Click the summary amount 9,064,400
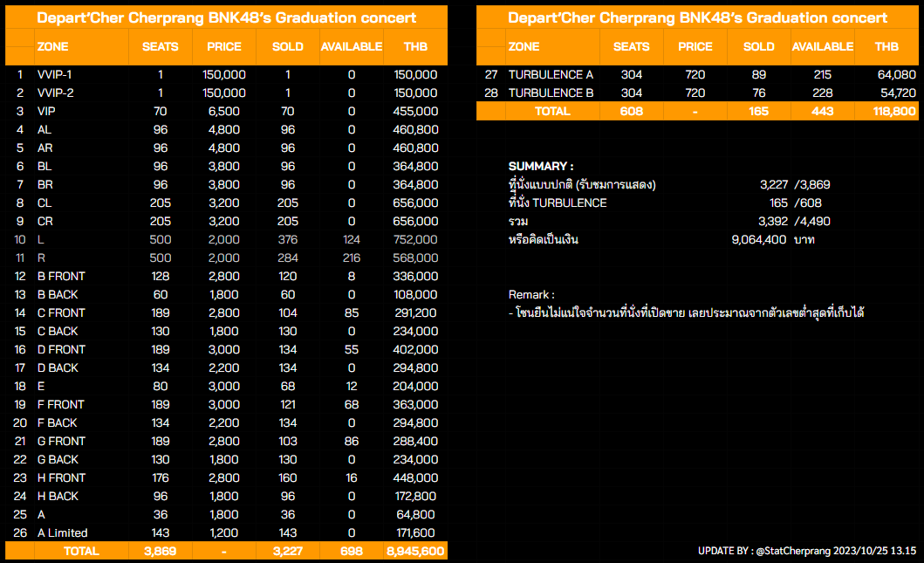Screen dimensions: 924x563 point(758,239)
